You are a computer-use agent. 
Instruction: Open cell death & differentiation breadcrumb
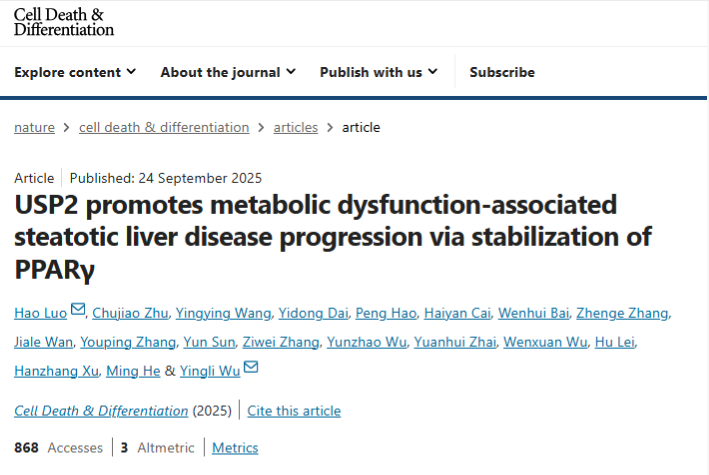[x=164, y=127]
